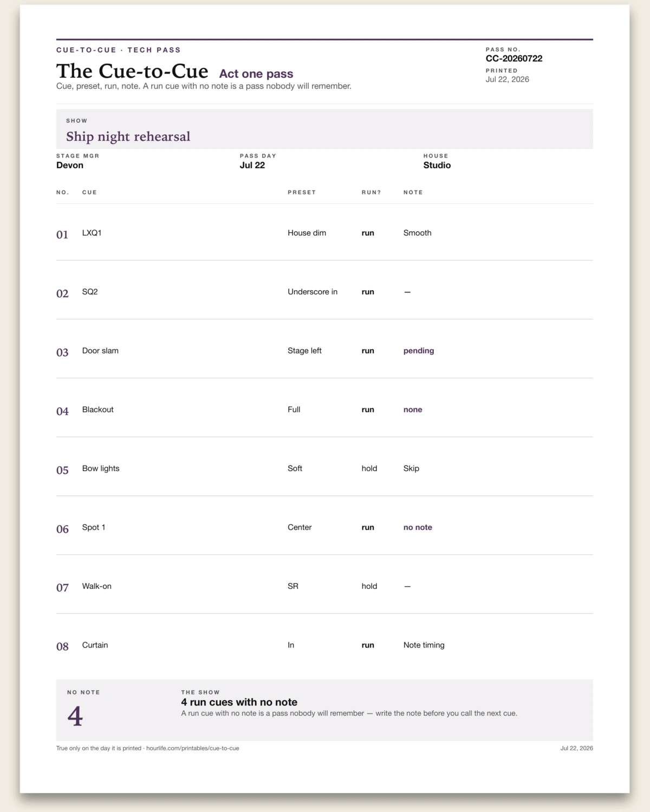Select cue name 'Bow lights'
Viewport: 650px width, 812px height.
[x=101, y=468]
